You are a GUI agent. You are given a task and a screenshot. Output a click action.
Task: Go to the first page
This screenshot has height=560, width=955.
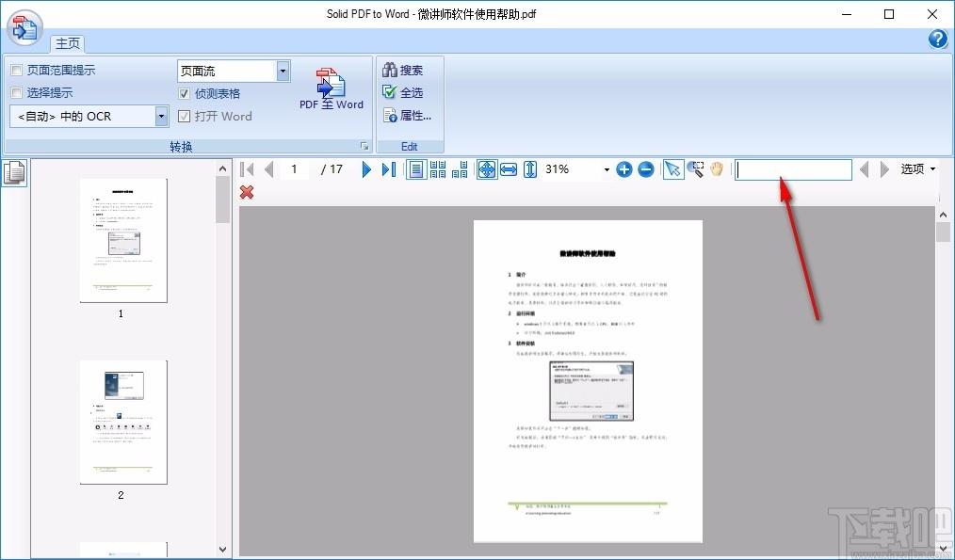pos(248,169)
